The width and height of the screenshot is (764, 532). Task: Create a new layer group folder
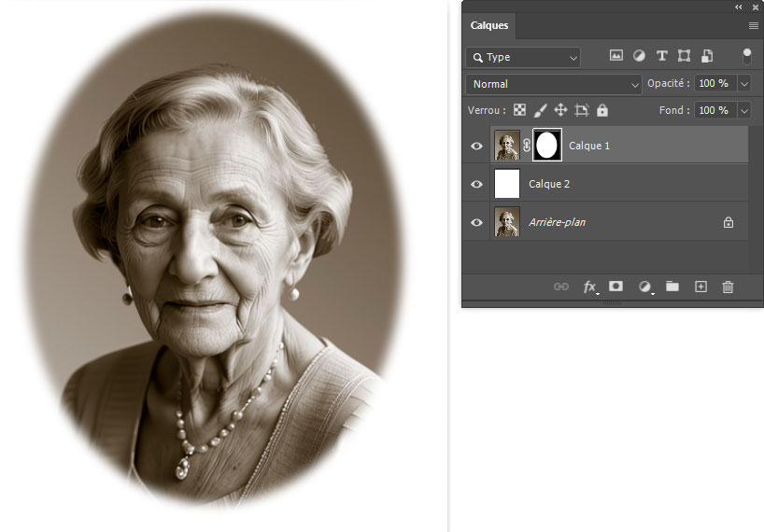672,287
